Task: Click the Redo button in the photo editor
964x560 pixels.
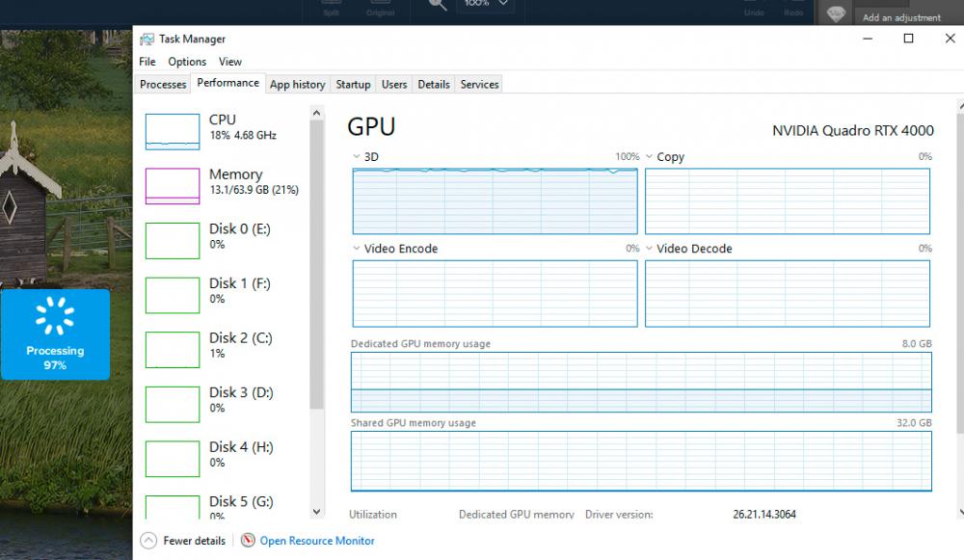Action: point(793,9)
